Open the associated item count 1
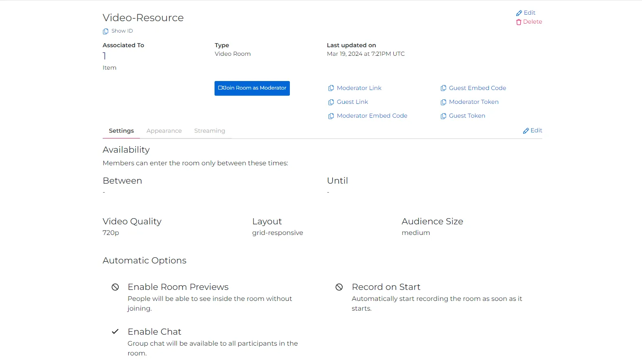The width and height of the screenshot is (642, 364). tap(105, 56)
